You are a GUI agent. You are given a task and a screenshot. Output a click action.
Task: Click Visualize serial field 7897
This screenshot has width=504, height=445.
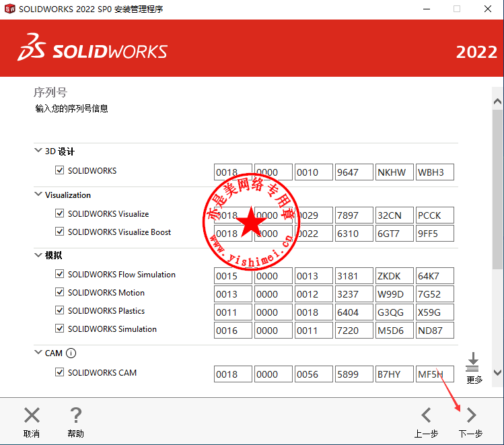click(x=354, y=215)
